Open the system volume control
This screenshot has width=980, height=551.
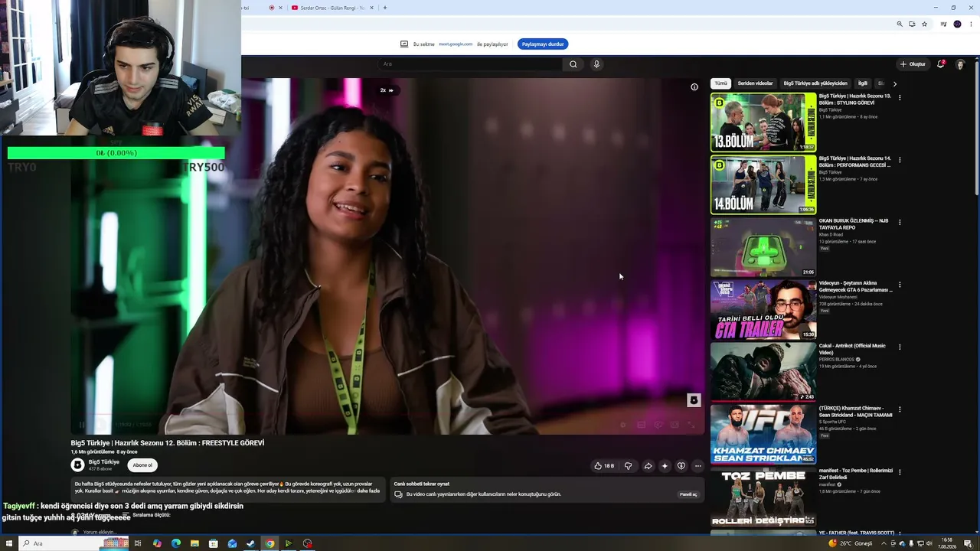[x=929, y=543]
